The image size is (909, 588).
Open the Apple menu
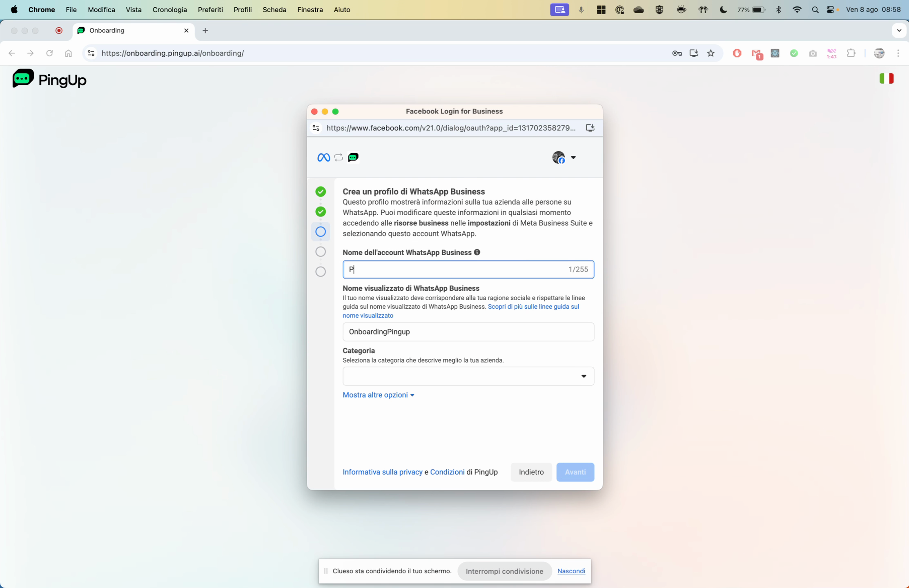pos(14,9)
